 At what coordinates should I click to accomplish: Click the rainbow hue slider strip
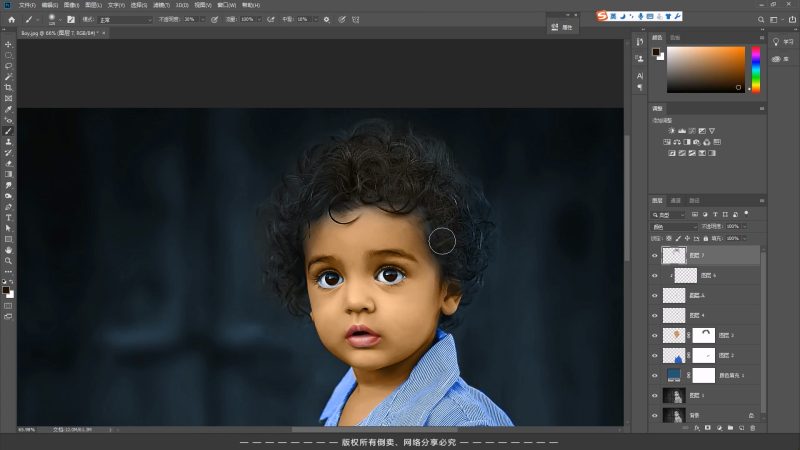756,68
